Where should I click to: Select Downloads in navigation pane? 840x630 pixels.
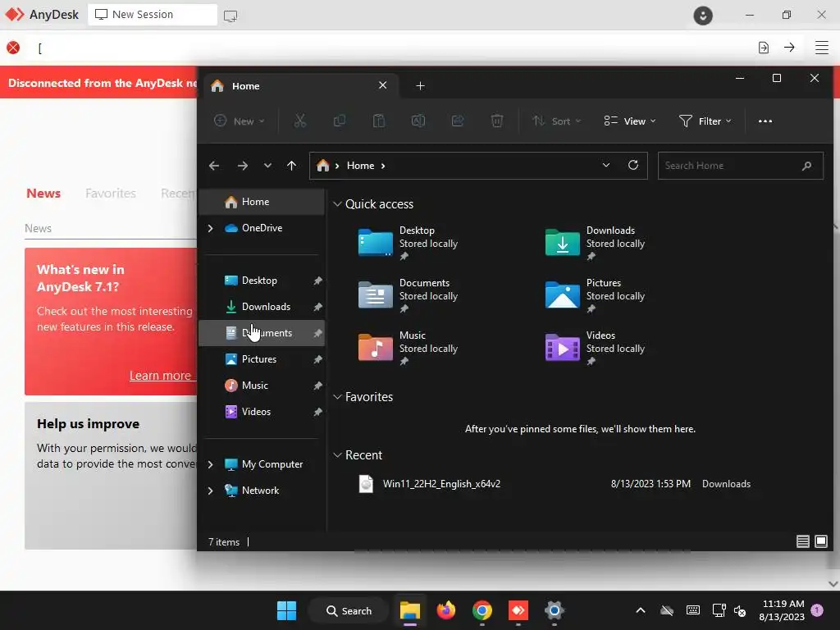tap(262, 307)
